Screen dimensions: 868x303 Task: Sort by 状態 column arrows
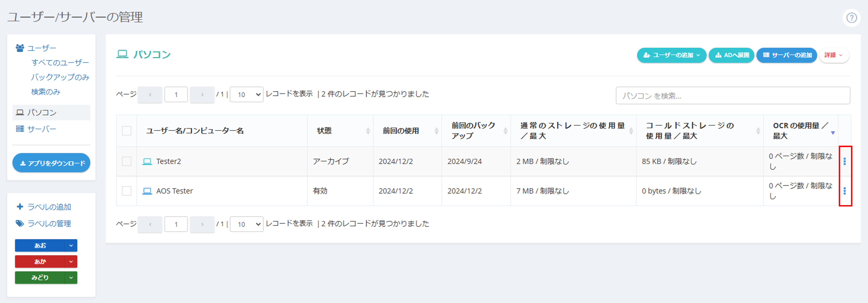click(368, 131)
